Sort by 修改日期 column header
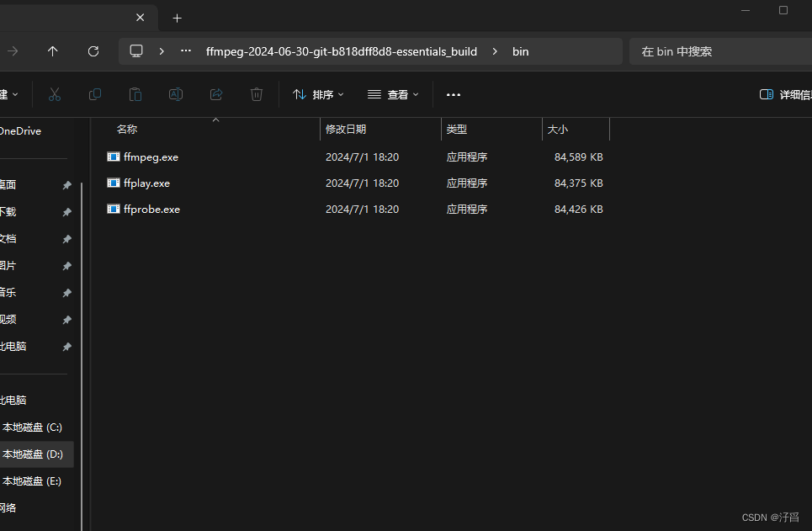The height and width of the screenshot is (531, 812). (x=345, y=130)
